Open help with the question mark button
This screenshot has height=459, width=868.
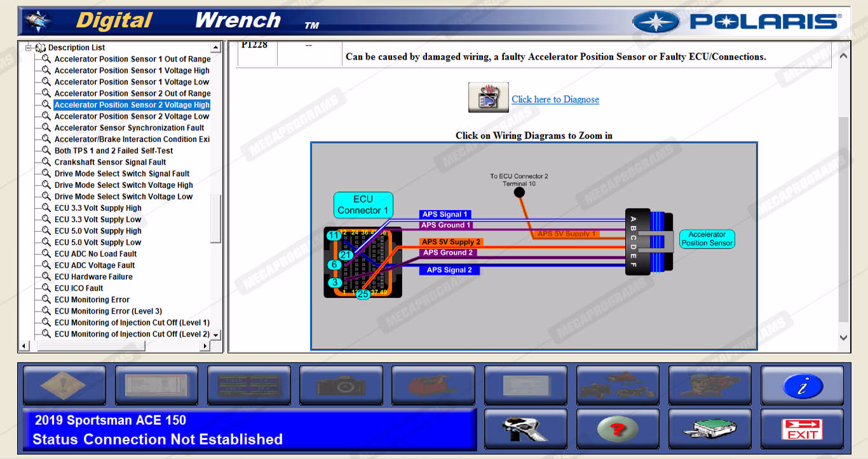(618, 429)
